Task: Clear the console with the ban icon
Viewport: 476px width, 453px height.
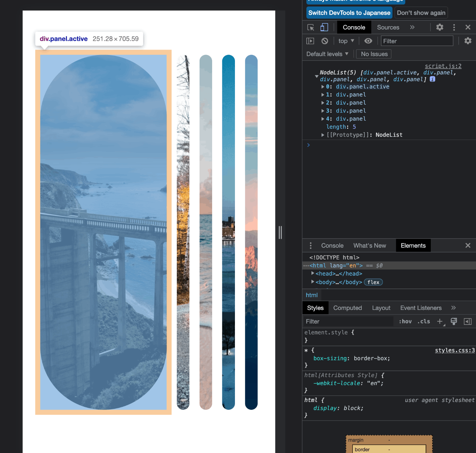Action: point(325,41)
